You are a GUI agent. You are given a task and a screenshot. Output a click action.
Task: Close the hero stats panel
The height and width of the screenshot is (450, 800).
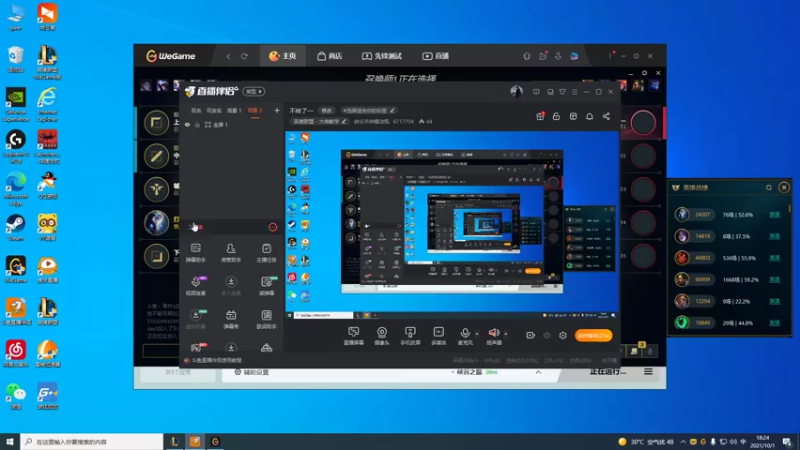coord(784,188)
